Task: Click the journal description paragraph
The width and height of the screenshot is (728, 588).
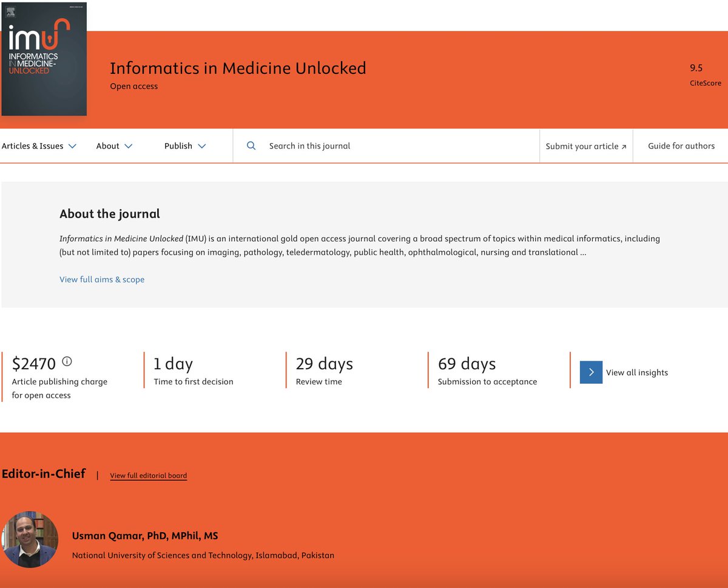Action: click(x=360, y=246)
